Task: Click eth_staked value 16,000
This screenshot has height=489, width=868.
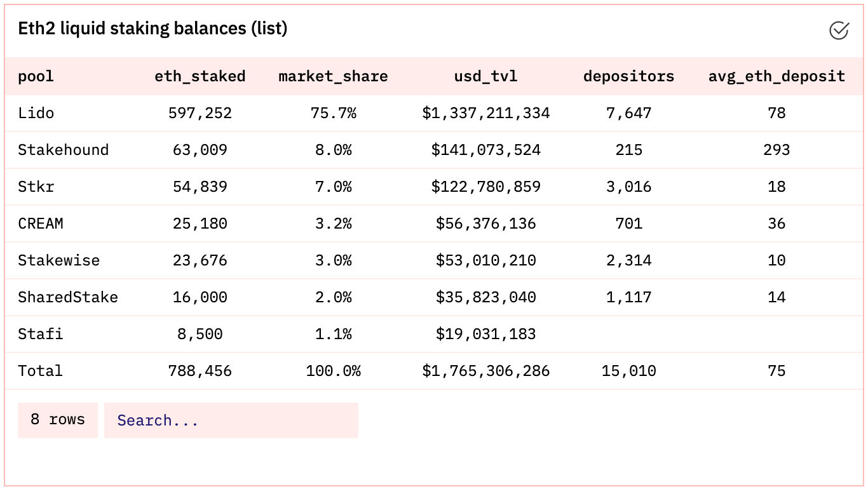Action: [200, 297]
